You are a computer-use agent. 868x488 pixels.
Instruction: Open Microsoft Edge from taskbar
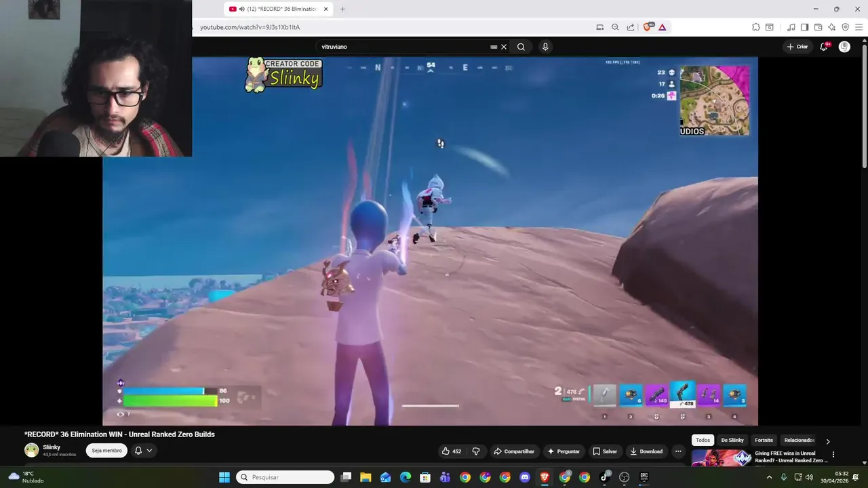[x=406, y=477]
